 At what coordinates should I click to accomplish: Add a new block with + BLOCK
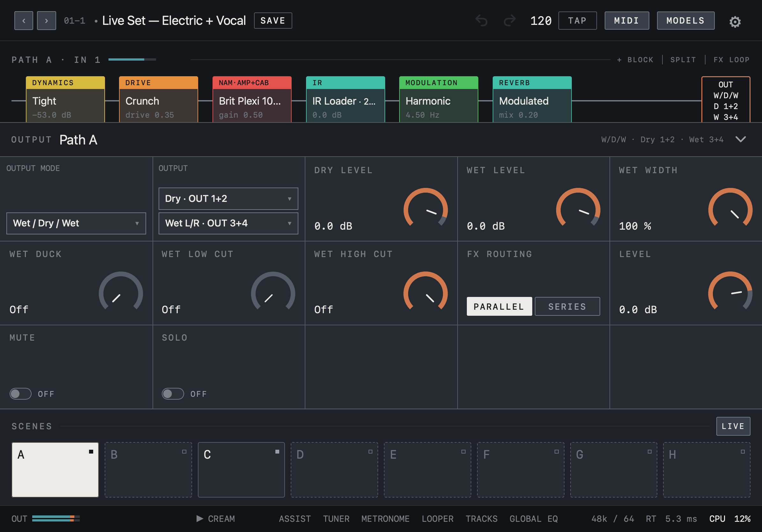tap(635, 60)
